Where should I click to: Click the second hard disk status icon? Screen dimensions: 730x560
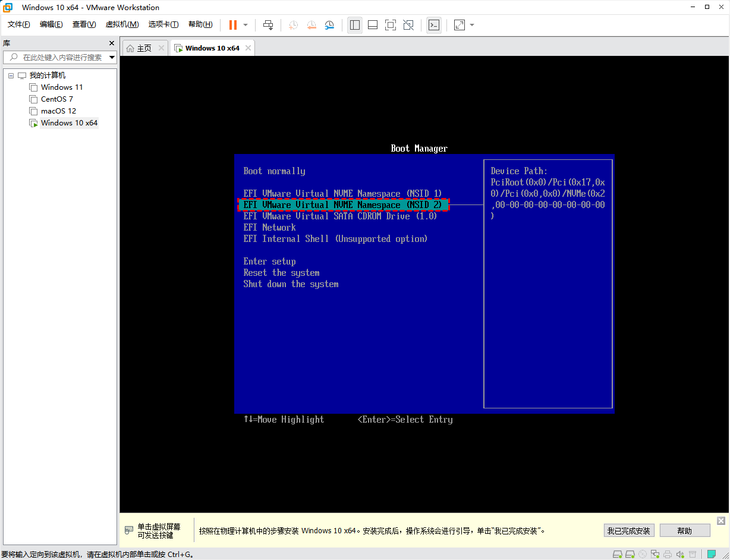tap(630, 554)
